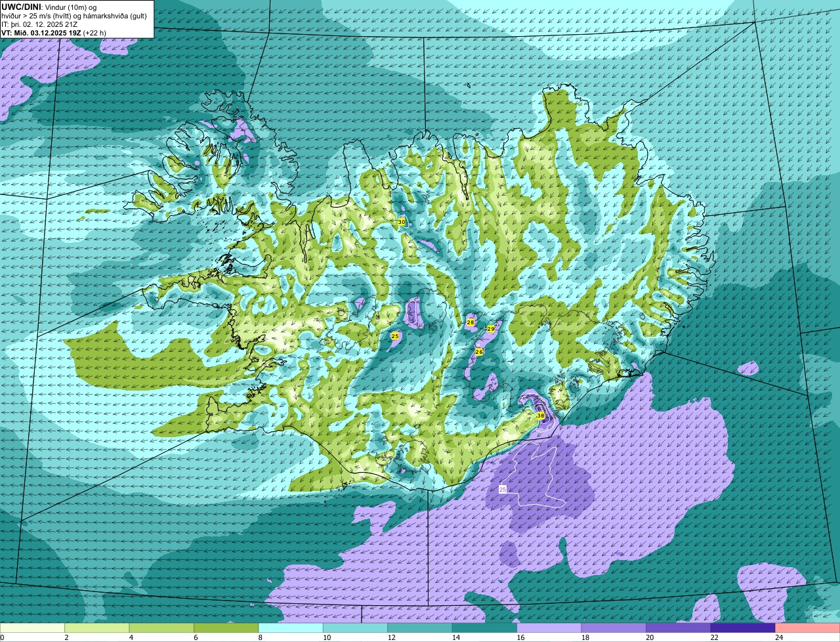Click the legend tick label '4'

tap(131, 637)
